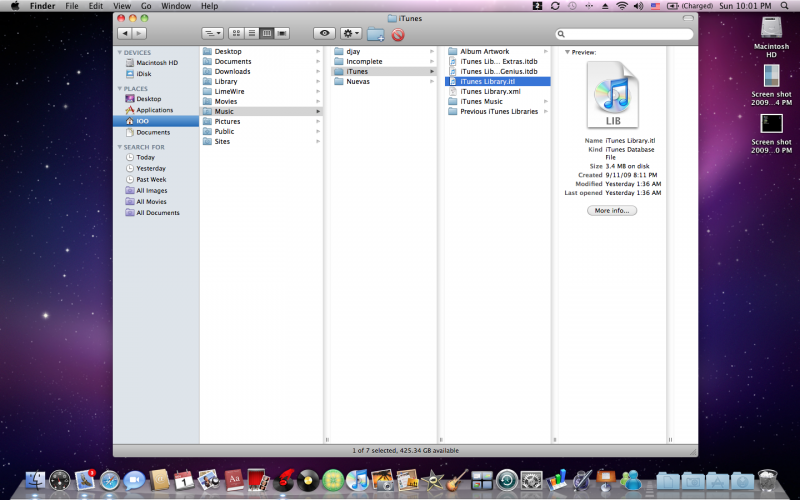Open the arrange/path dropdown in toolbar
This screenshot has width=800, height=500.
[x=213, y=34]
